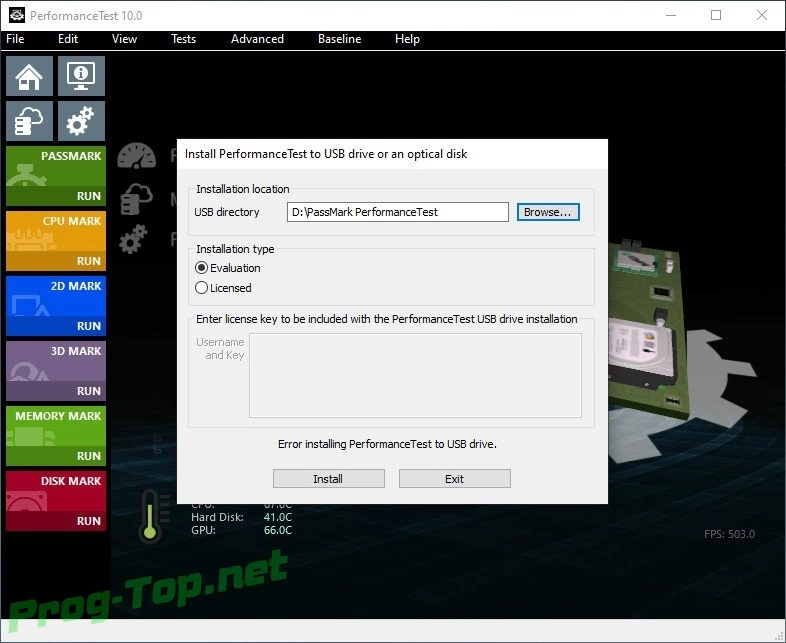Open the gears settings icon in sidebar
This screenshot has height=643, width=786.
[x=81, y=121]
